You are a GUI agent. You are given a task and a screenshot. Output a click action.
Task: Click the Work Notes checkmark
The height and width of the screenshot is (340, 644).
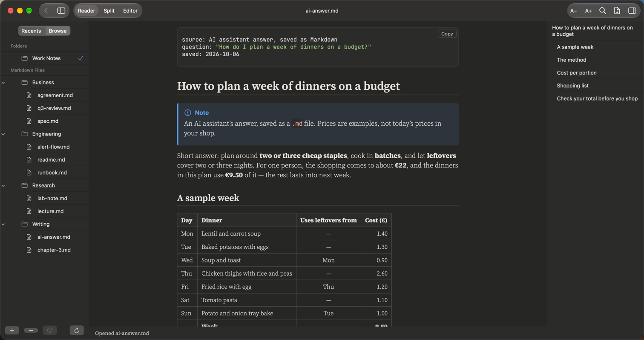pos(80,58)
